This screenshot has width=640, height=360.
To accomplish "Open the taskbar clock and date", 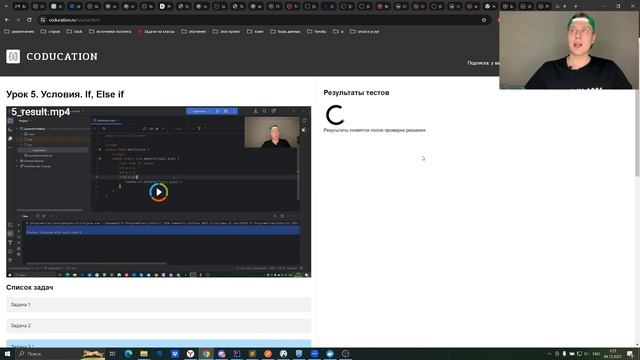I will 613,354.
